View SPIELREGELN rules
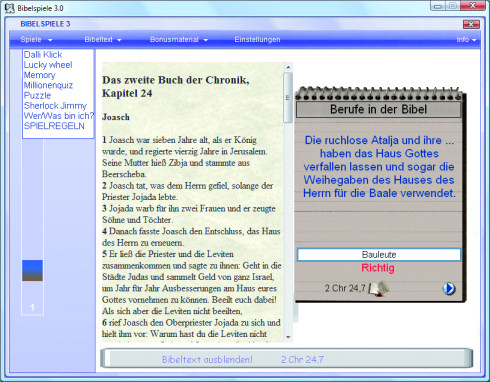This screenshot has height=382, width=490. pyautogui.click(x=54, y=126)
